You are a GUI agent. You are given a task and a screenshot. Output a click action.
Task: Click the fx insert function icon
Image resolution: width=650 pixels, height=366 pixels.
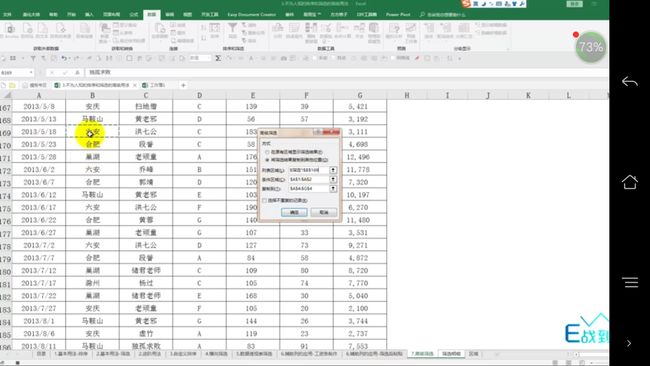(x=77, y=73)
